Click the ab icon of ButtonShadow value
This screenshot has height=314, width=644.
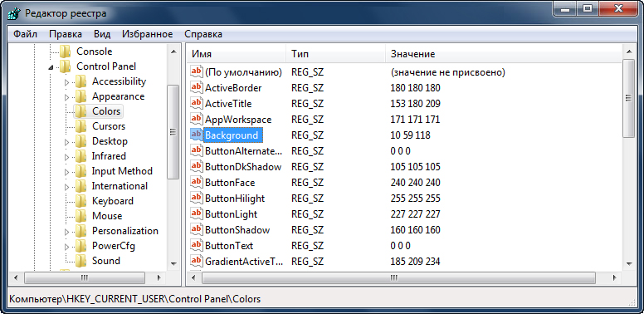[197, 229]
